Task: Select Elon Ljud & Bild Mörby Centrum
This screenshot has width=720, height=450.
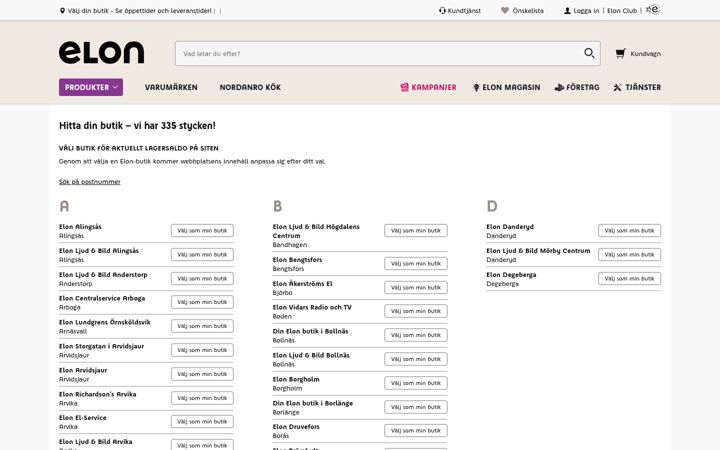Action: pos(630,254)
